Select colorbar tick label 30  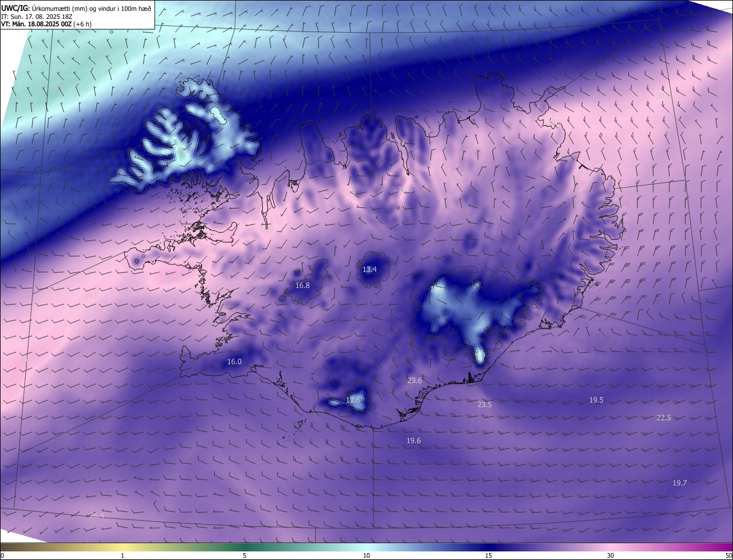click(x=610, y=555)
